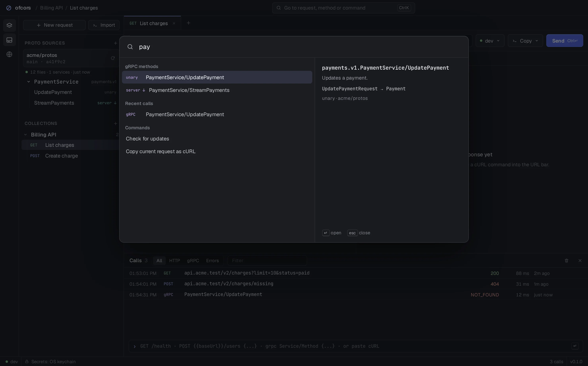Click the v0.1.0 version label
Image resolution: width=588 pixels, height=366 pixels.
576,361
